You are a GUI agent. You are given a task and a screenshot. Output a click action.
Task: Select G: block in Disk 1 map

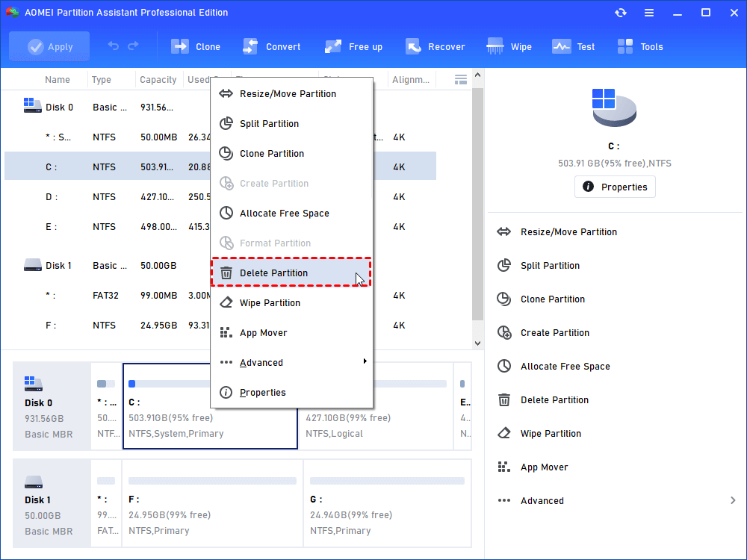(387, 503)
